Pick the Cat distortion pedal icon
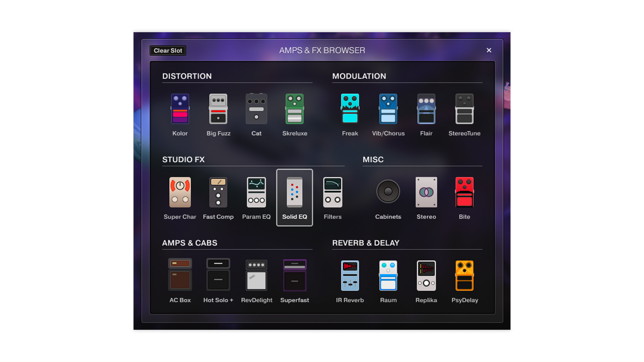644x362 pixels. coord(256,109)
